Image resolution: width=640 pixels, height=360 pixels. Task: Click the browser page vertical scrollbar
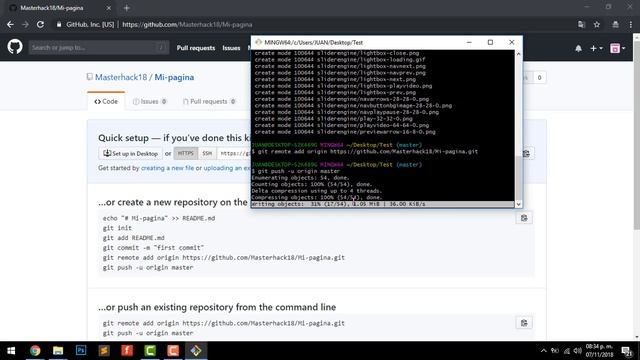[636, 135]
